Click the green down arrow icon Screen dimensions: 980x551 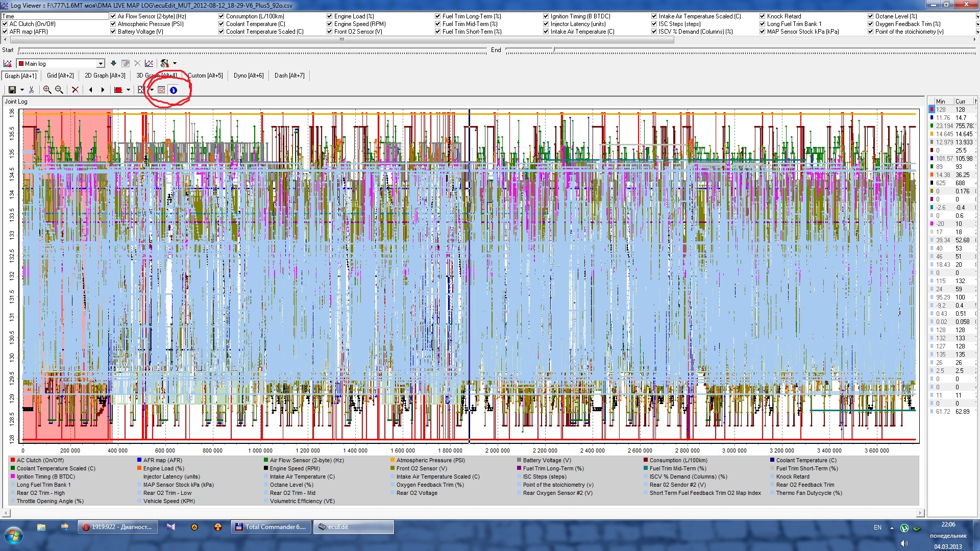point(113,63)
